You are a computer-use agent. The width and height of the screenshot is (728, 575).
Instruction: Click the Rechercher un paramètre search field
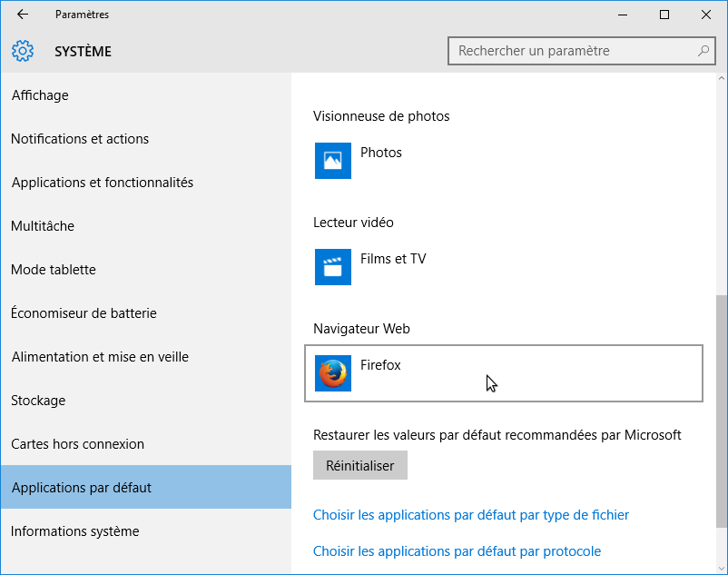[x=572, y=51]
